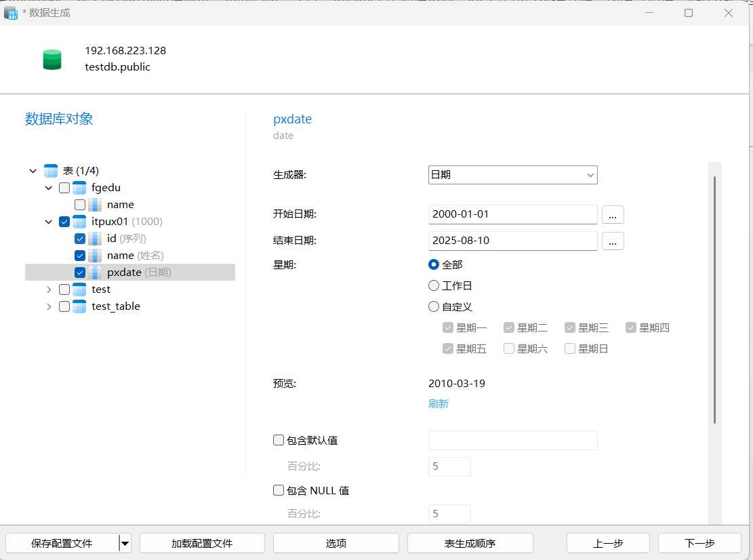Open end date picker ellipsis button

pyautogui.click(x=612, y=241)
